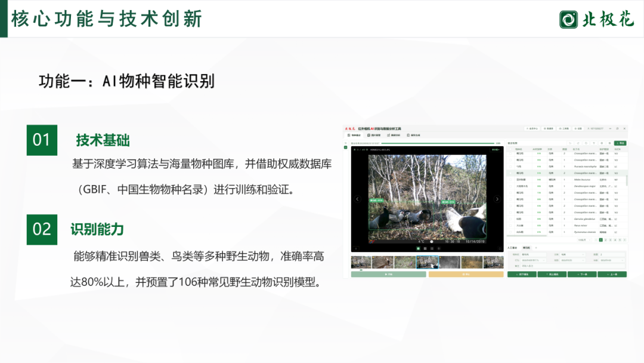Click the species name input field
The width and height of the screenshot is (644, 363).
(x=533, y=254)
